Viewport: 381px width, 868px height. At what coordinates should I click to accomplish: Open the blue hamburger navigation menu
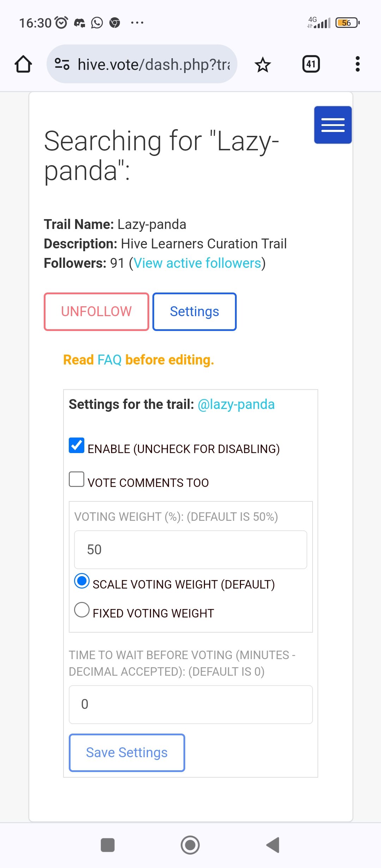tap(333, 125)
